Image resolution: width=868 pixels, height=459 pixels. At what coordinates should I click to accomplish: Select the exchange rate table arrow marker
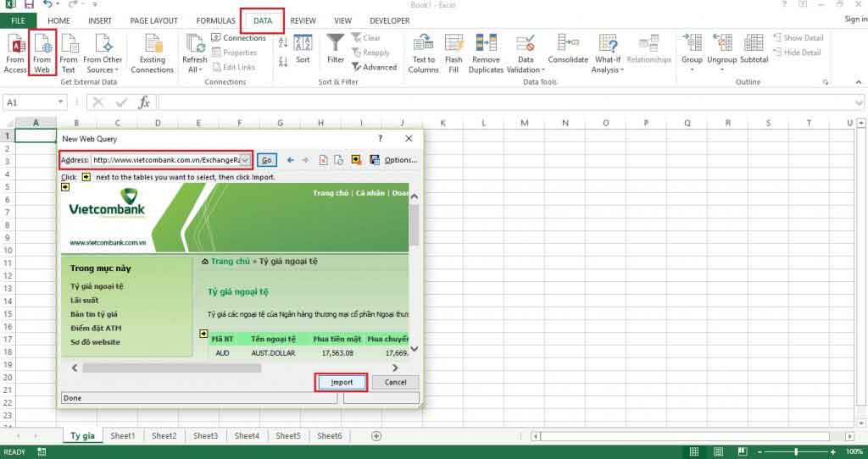(x=203, y=334)
